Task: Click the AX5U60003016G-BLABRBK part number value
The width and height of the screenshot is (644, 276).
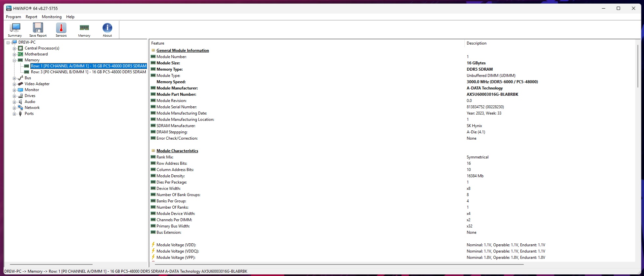Action: [492, 94]
